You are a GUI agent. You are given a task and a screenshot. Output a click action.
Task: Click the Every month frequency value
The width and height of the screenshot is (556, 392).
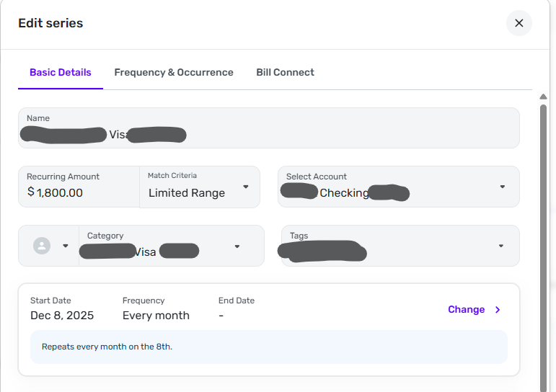pos(156,316)
